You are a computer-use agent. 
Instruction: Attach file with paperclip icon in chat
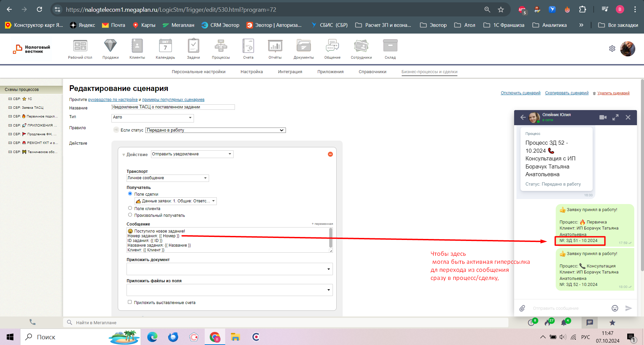[522, 308]
